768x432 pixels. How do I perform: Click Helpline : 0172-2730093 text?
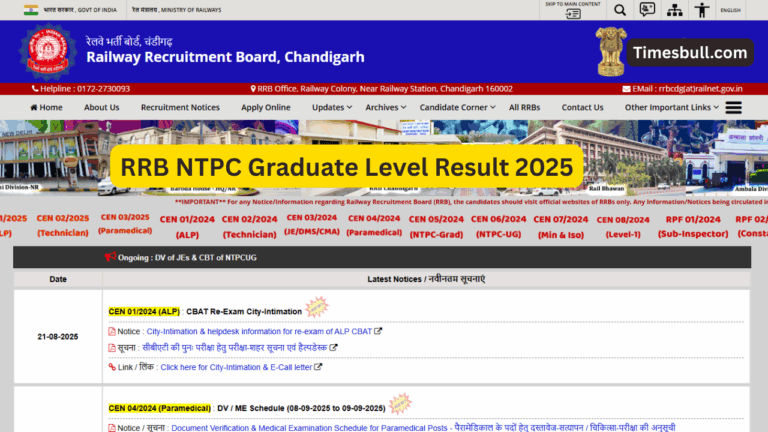(85, 89)
